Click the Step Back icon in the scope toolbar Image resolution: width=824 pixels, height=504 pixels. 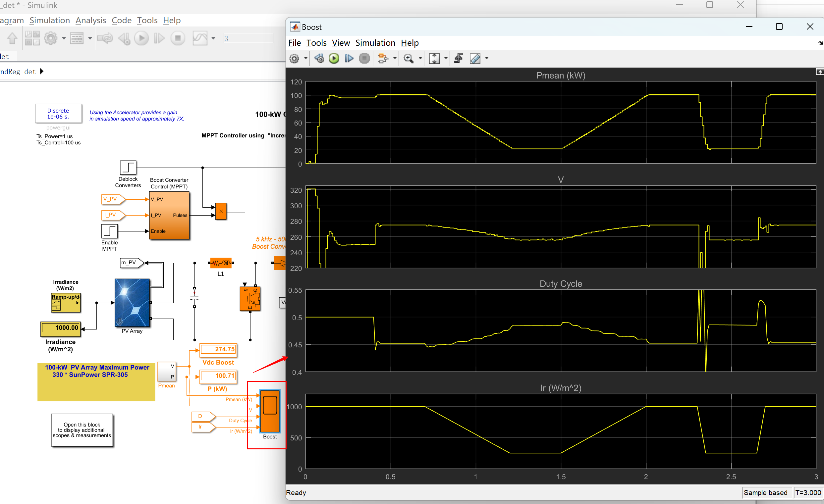click(x=319, y=59)
